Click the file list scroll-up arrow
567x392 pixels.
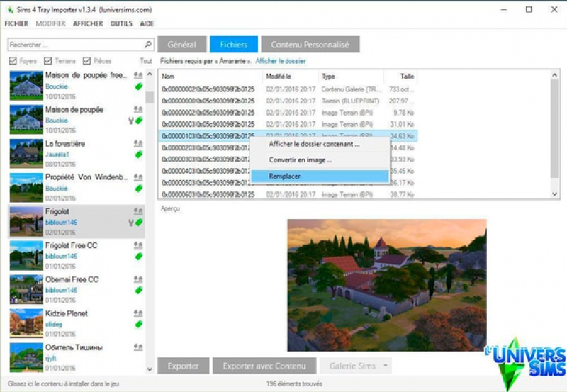pos(555,75)
